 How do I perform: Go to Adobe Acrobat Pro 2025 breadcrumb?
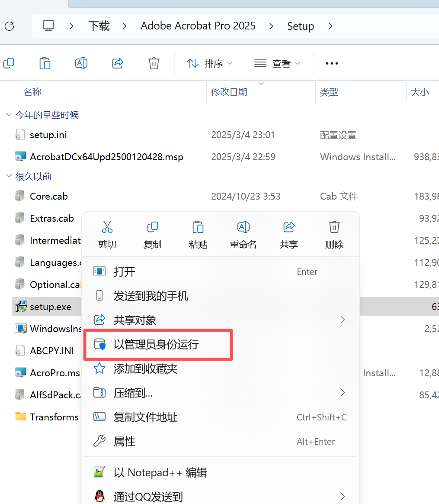click(198, 26)
